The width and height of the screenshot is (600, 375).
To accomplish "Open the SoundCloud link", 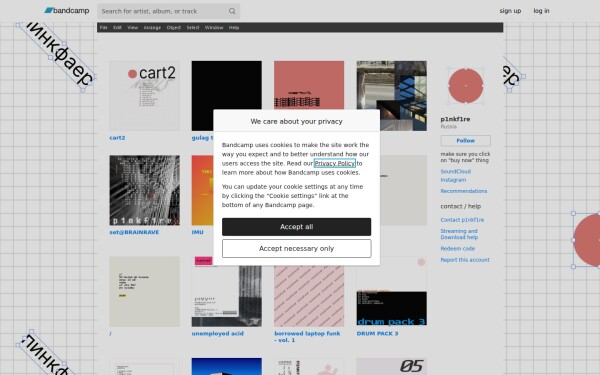I will (x=455, y=171).
